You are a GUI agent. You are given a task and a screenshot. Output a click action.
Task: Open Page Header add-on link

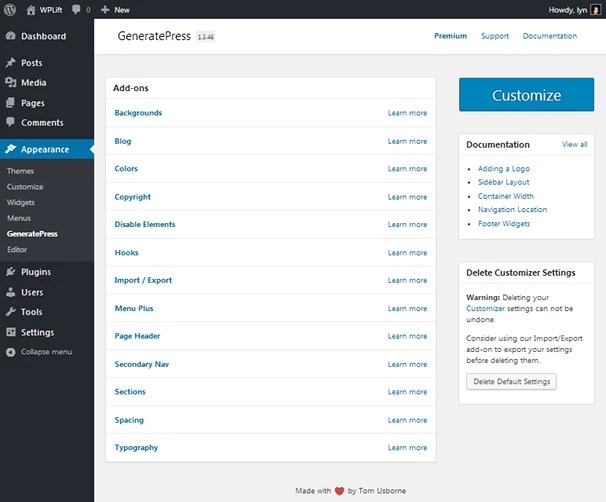(x=137, y=336)
